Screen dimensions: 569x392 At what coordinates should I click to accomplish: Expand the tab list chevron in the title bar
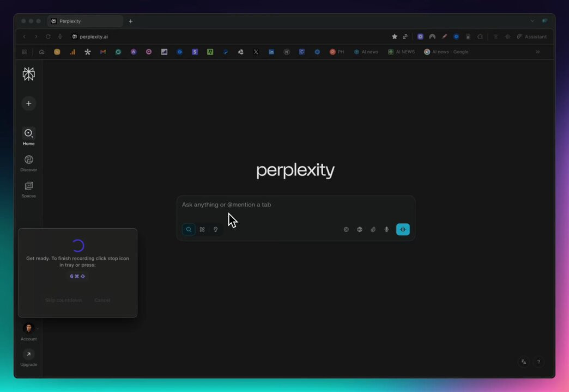pos(532,21)
